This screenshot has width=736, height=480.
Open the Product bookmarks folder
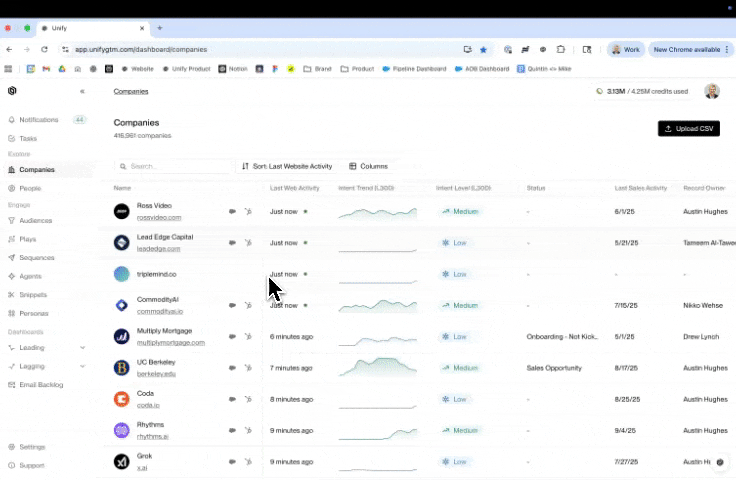point(357,69)
